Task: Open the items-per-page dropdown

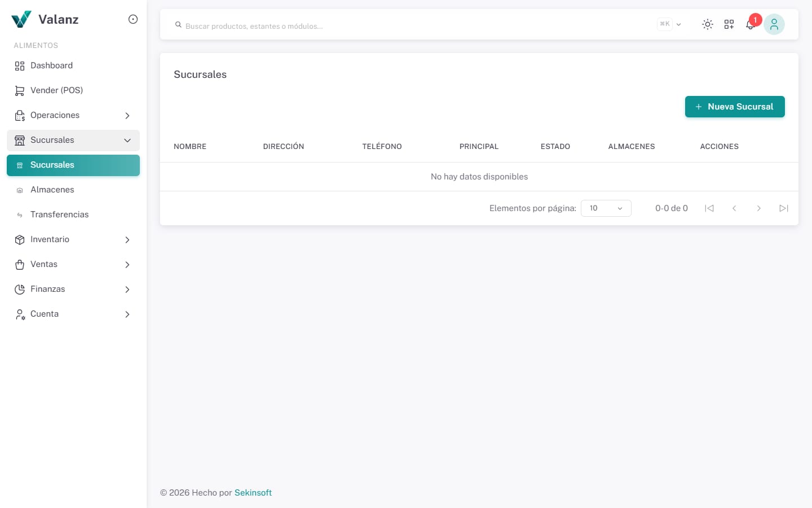Action: (606, 208)
